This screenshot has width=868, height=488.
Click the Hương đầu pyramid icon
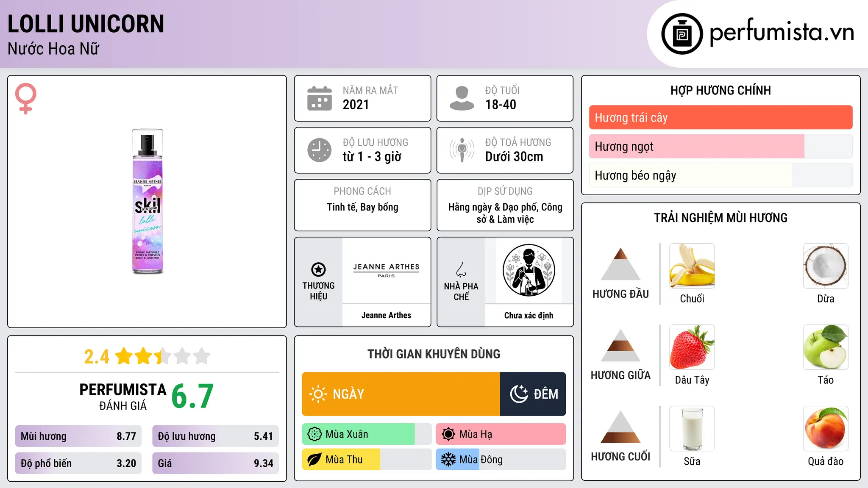tap(620, 264)
